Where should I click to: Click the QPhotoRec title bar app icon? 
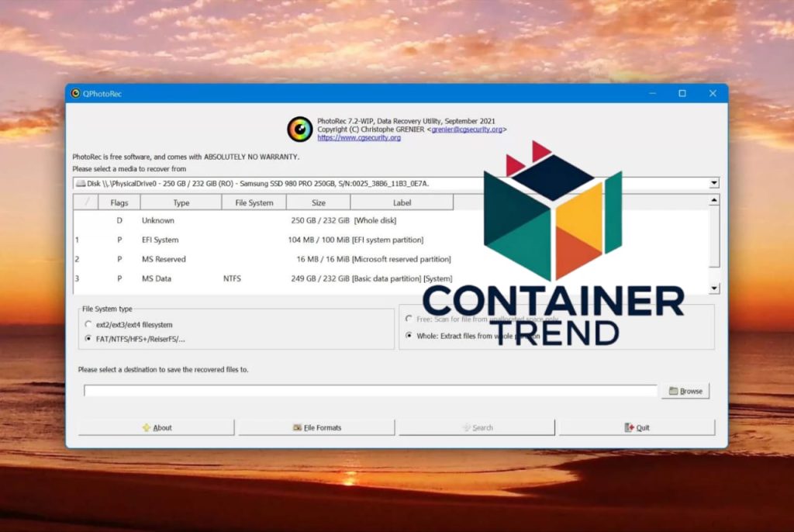tap(75, 93)
